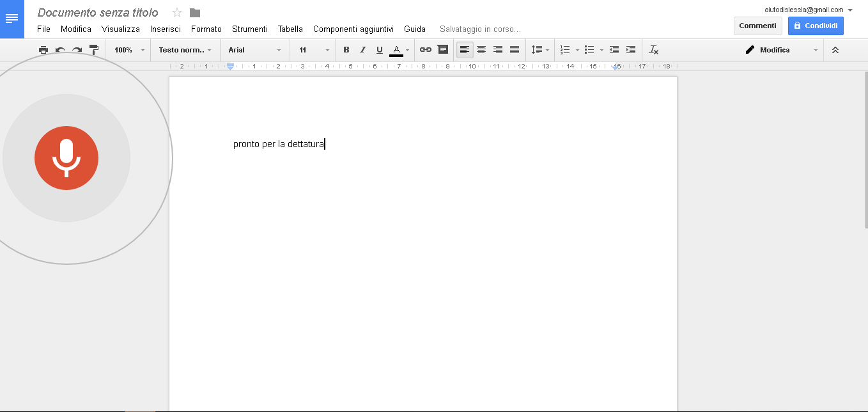Toggle italic formatting
868x412 pixels.
click(363, 50)
